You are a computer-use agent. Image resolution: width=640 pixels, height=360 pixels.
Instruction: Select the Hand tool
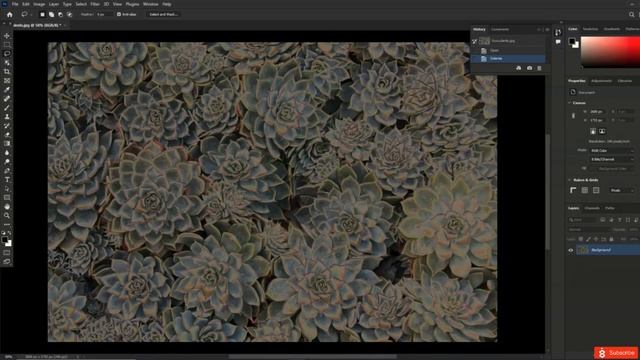click(x=7, y=207)
